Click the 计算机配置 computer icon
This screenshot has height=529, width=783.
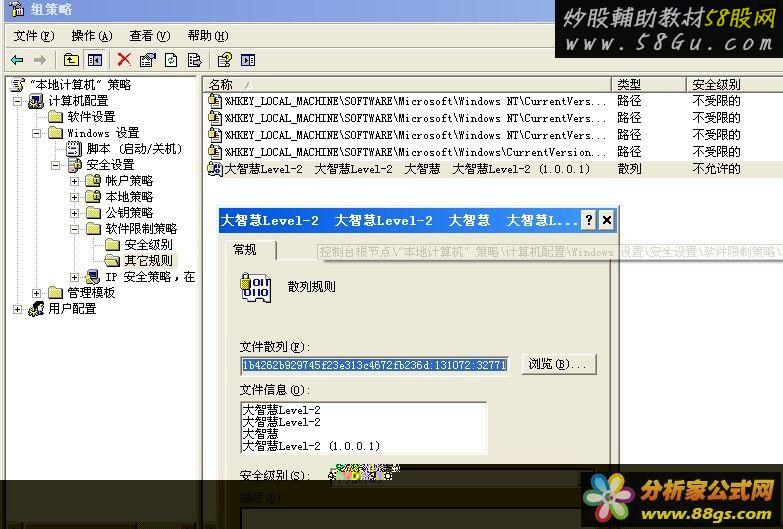(36, 101)
